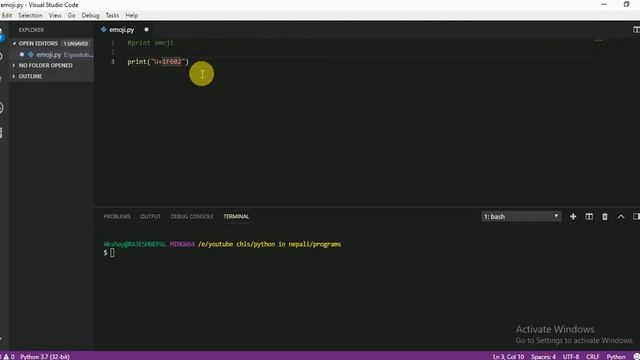Viewport: 640px width, 360px height.
Task: Click the #print emoji comment on line 1
Action: 150,42
